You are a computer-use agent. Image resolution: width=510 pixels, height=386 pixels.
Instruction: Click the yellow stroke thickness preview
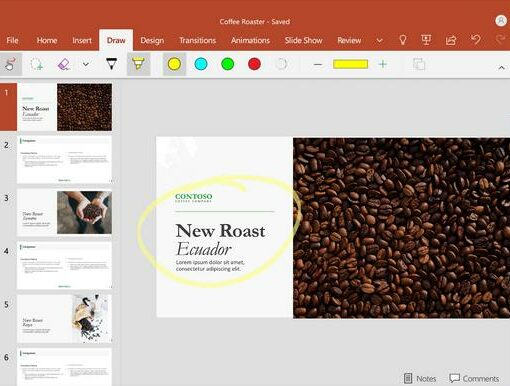[x=350, y=64]
